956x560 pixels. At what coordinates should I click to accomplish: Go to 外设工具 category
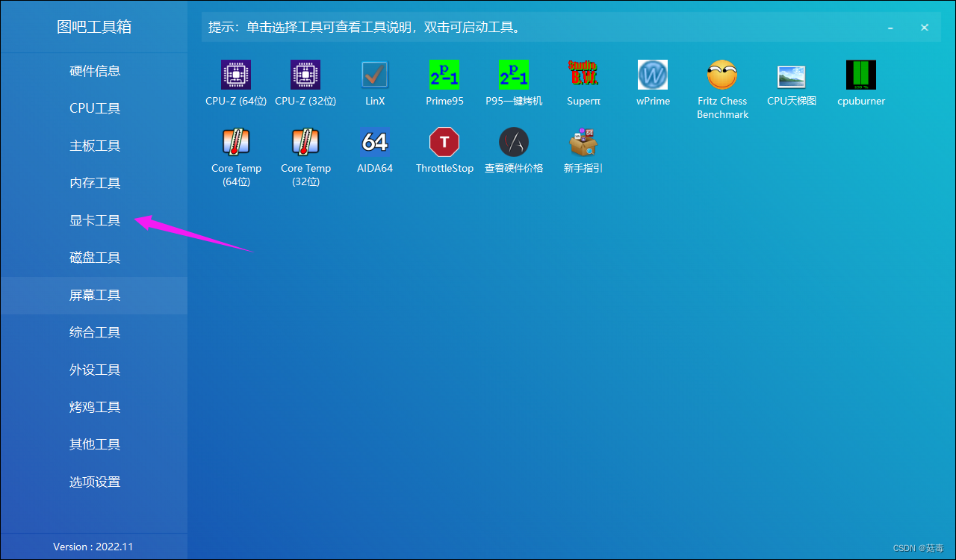(94, 370)
